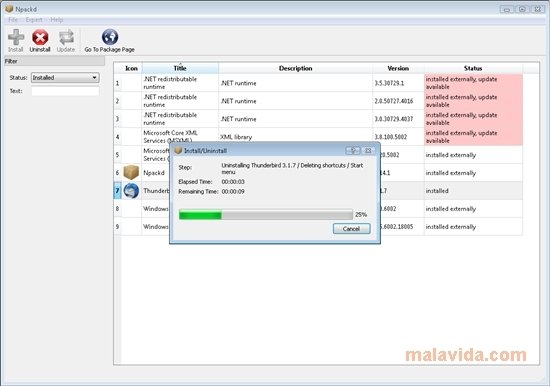Click the green progress bar
550x386 pixels.
click(x=266, y=214)
